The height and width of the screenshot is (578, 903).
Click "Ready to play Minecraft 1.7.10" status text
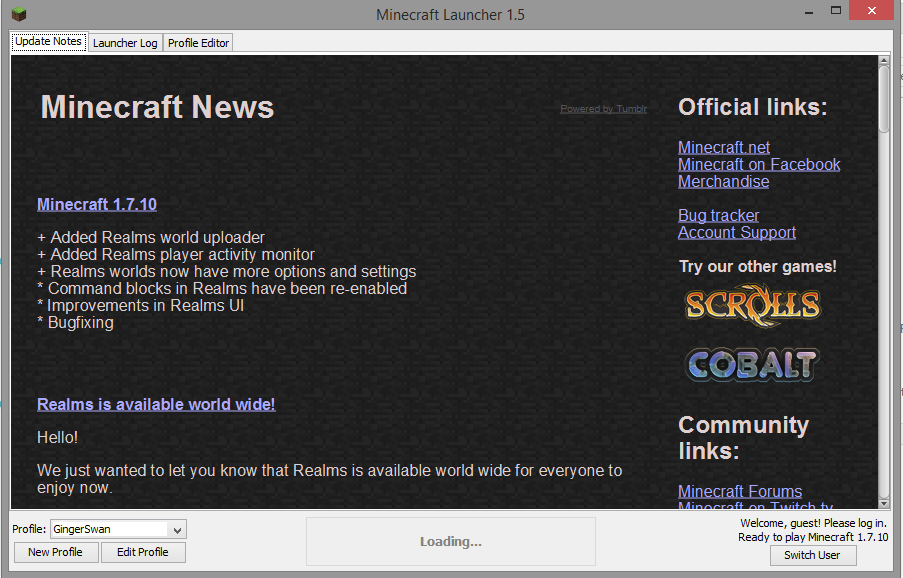813,537
